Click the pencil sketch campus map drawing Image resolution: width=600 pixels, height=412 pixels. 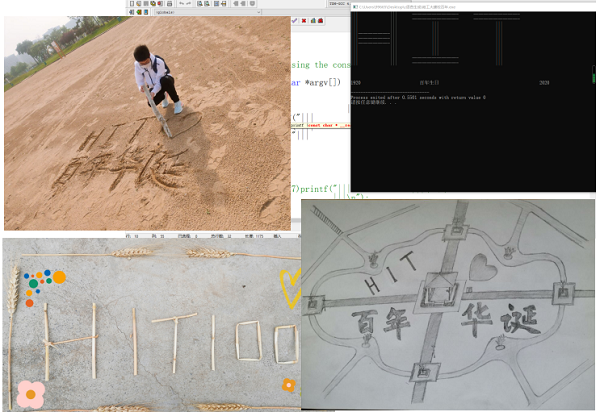coord(448,305)
